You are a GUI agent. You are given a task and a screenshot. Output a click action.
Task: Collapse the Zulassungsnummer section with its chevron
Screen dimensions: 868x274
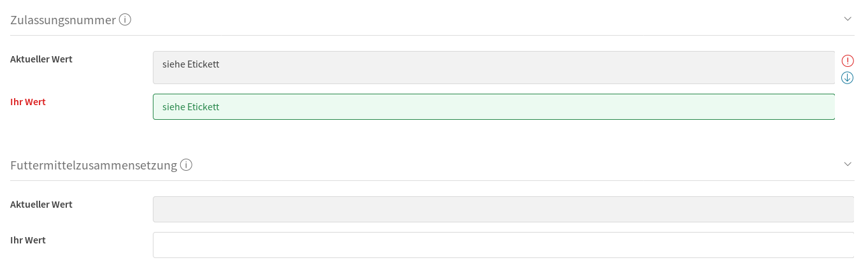pos(848,19)
